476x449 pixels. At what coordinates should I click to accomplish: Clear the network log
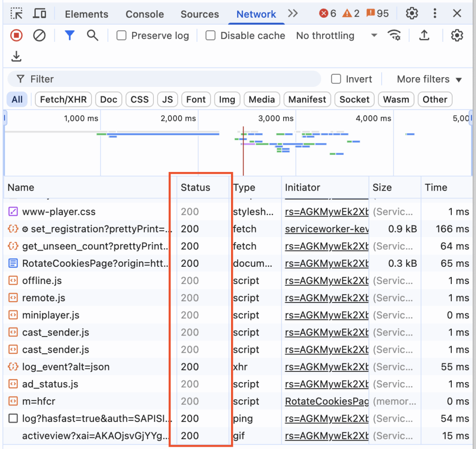pyautogui.click(x=40, y=35)
